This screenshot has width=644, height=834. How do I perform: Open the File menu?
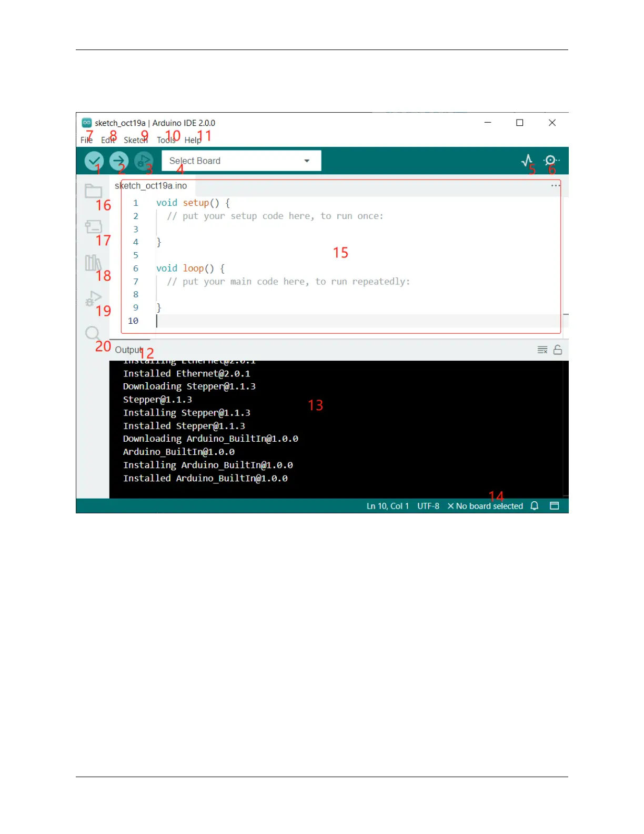[86, 140]
